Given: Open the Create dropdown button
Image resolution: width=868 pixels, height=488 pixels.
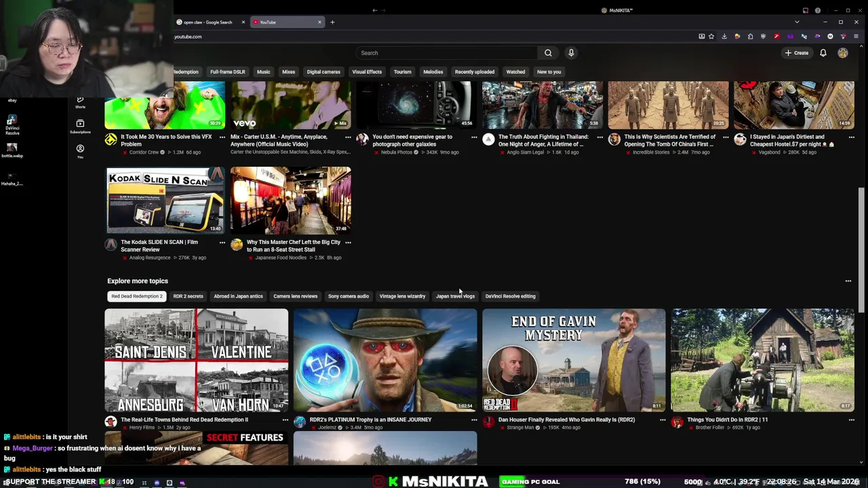Looking at the screenshot, I should point(797,53).
